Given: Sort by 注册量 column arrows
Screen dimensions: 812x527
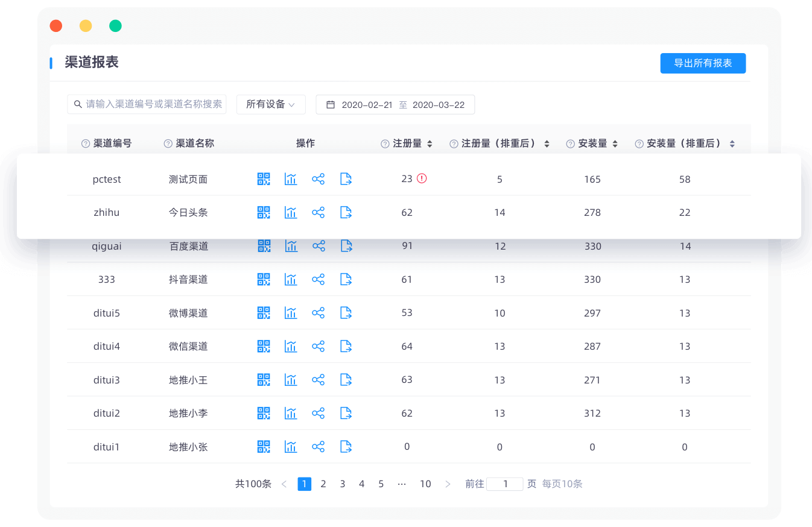Looking at the screenshot, I should [430, 144].
